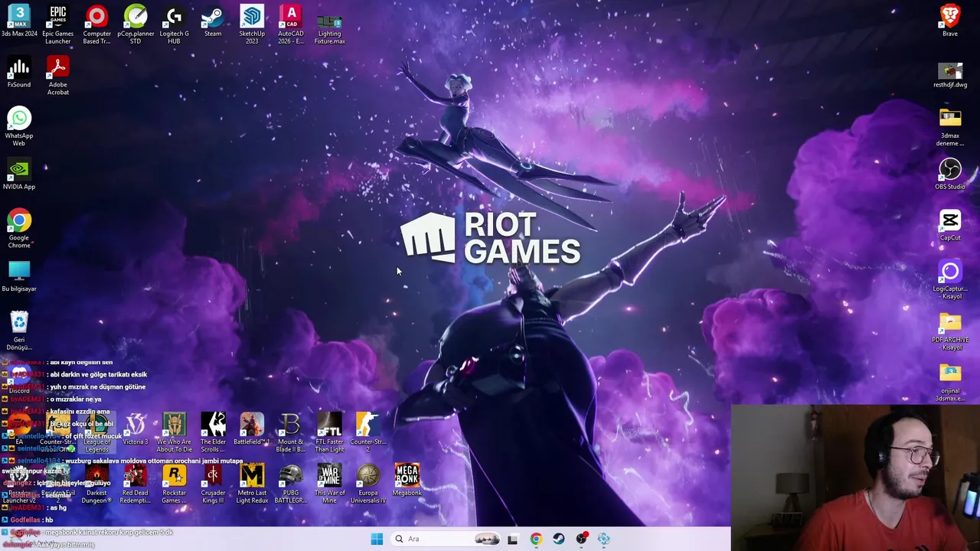
Task: Open the FTL Faster Than Light shortcut
Action: [329, 432]
